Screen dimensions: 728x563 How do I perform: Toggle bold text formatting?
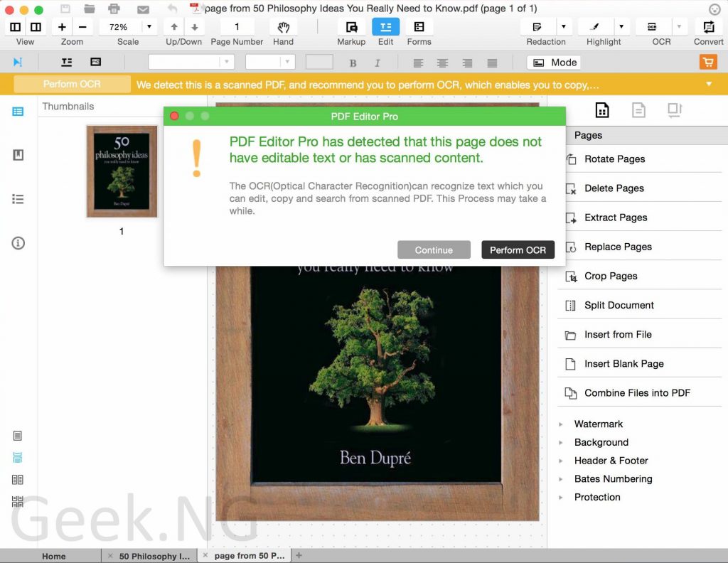tap(353, 63)
